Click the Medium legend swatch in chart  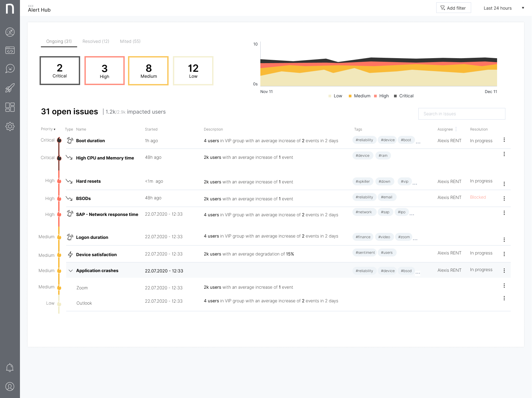tap(350, 96)
